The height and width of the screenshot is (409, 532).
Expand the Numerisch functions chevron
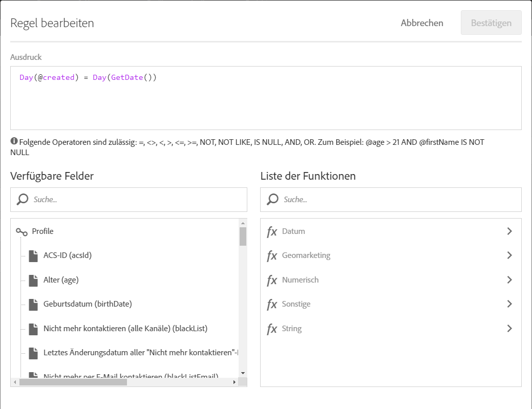[x=509, y=280]
